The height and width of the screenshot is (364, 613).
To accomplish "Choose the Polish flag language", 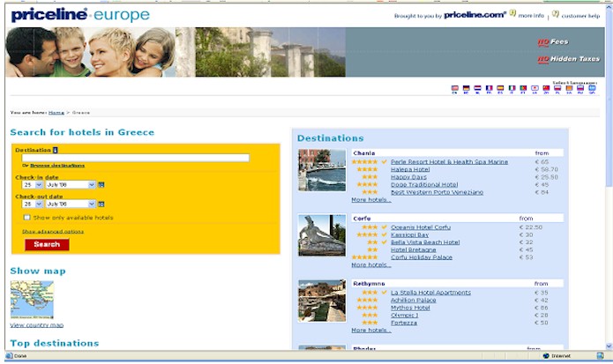I will pyautogui.click(x=557, y=89).
